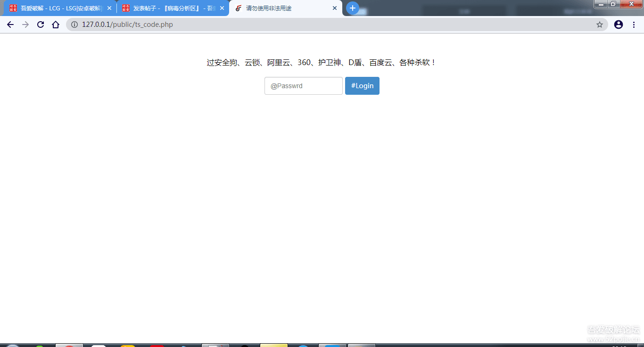Viewport: 644px width, 347px height.
Task: Reload the current page
Action: point(40,25)
